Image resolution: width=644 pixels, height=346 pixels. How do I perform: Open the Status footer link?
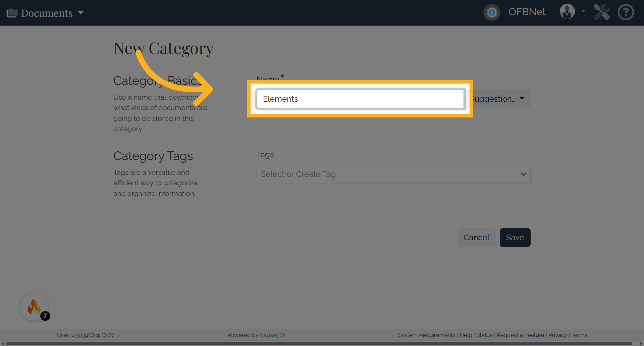point(484,335)
